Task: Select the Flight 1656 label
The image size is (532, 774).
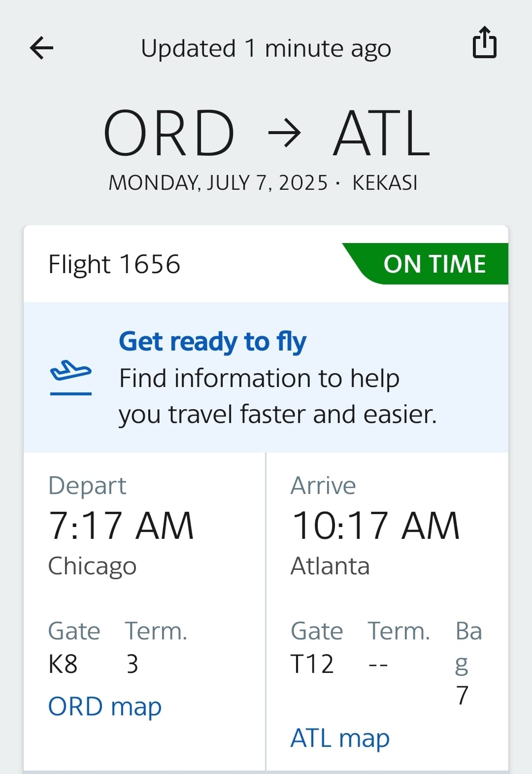Action: [114, 264]
